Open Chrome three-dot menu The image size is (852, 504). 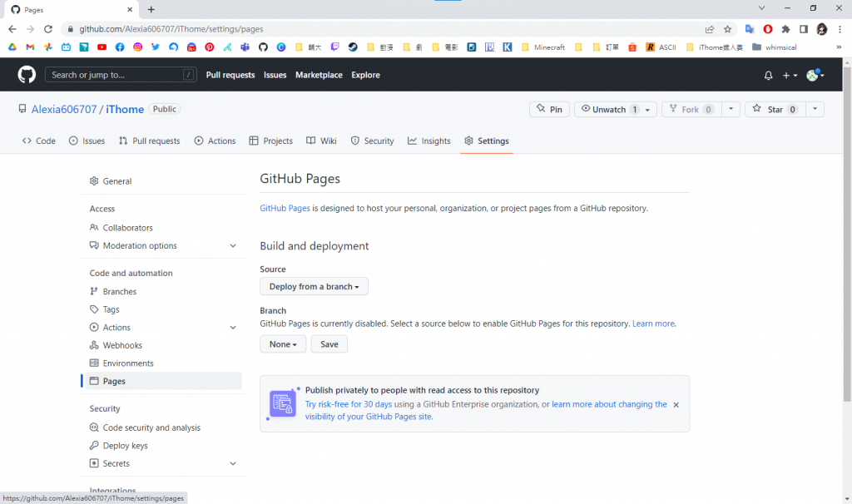coord(840,29)
